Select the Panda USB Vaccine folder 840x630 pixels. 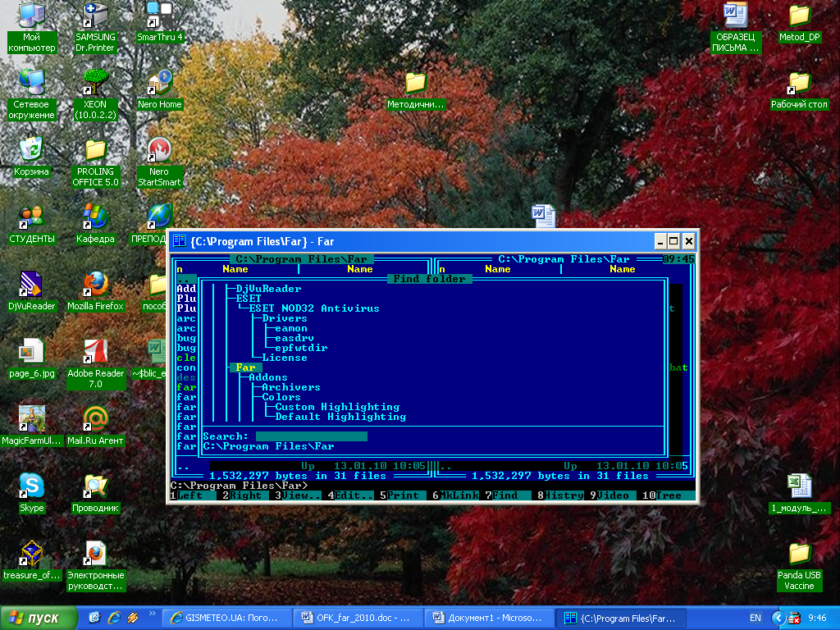(x=799, y=567)
